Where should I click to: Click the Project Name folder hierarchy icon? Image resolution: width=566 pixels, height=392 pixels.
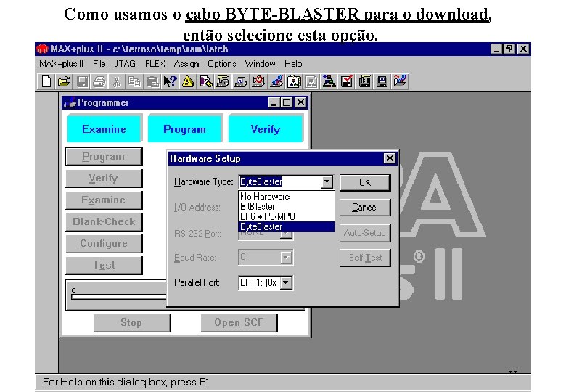[x=293, y=81]
